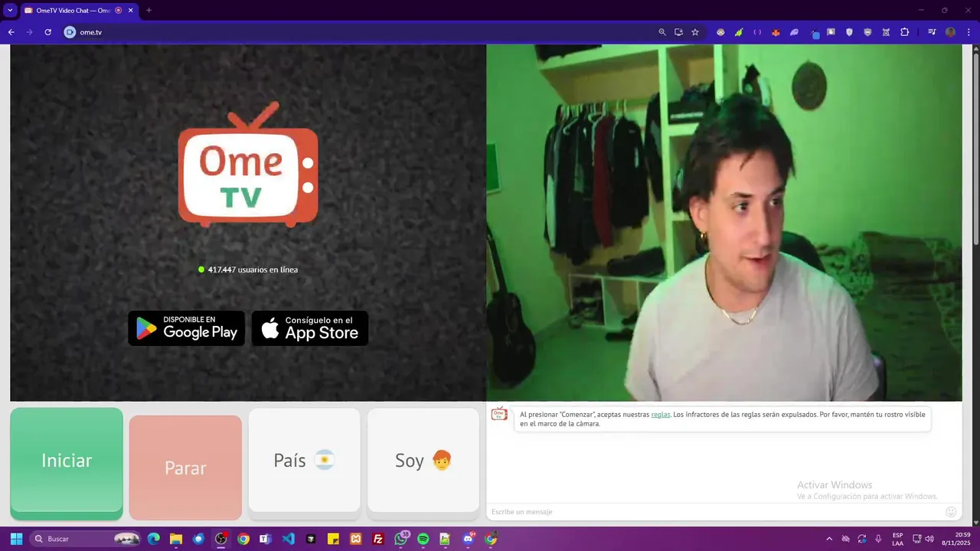Screen dimensions: 980x551
Task: Open the App Store download badge
Action: click(x=310, y=328)
